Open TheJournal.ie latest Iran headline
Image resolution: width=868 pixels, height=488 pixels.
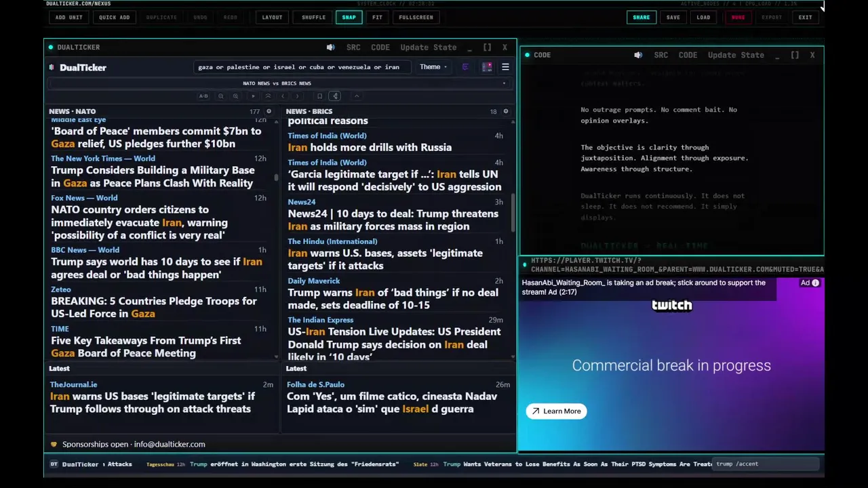153,403
